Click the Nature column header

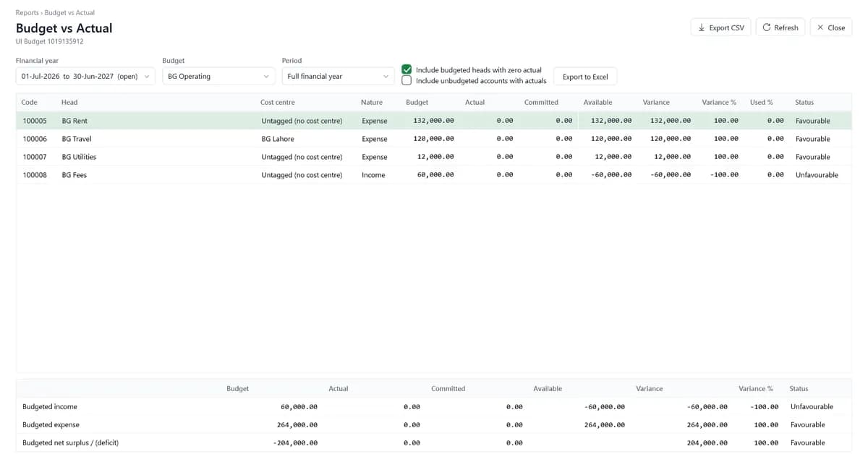pos(372,102)
